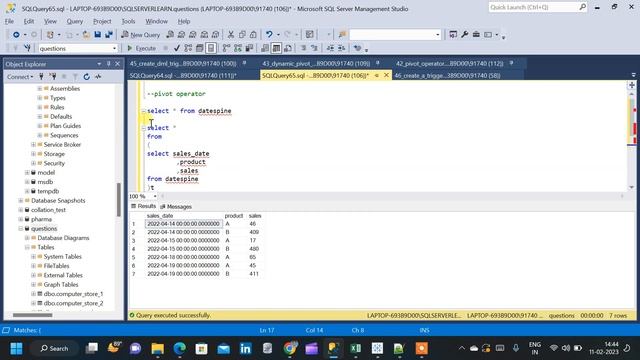640x360 pixels.
Task: Open the LinkedIn icon in taskbar
Action: click(245, 348)
